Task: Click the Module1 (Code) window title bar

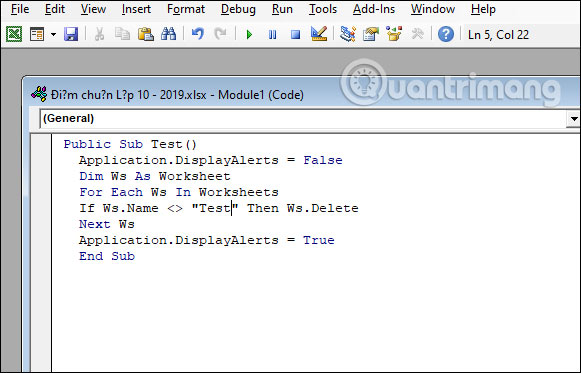Action: pyautogui.click(x=301, y=94)
